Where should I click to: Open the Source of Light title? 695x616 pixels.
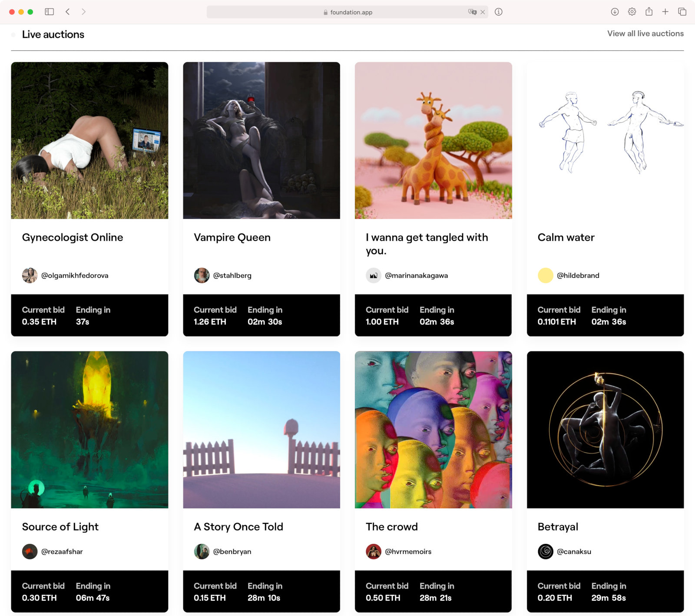[x=60, y=527]
